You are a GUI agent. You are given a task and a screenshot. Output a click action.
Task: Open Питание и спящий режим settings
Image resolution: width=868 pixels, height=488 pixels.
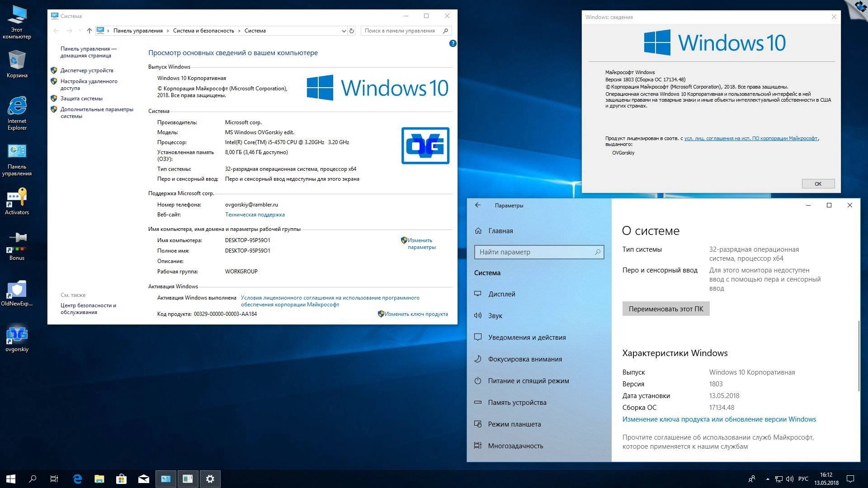(x=528, y=380)
